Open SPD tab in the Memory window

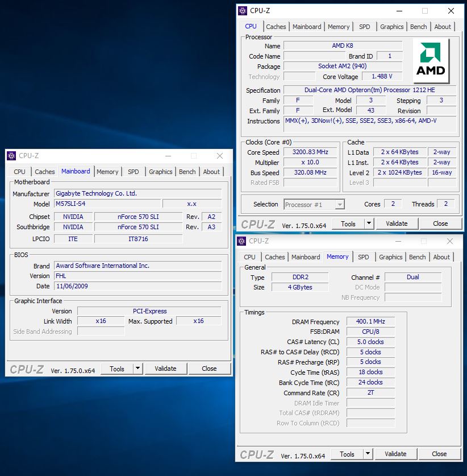tap(363, 257)
